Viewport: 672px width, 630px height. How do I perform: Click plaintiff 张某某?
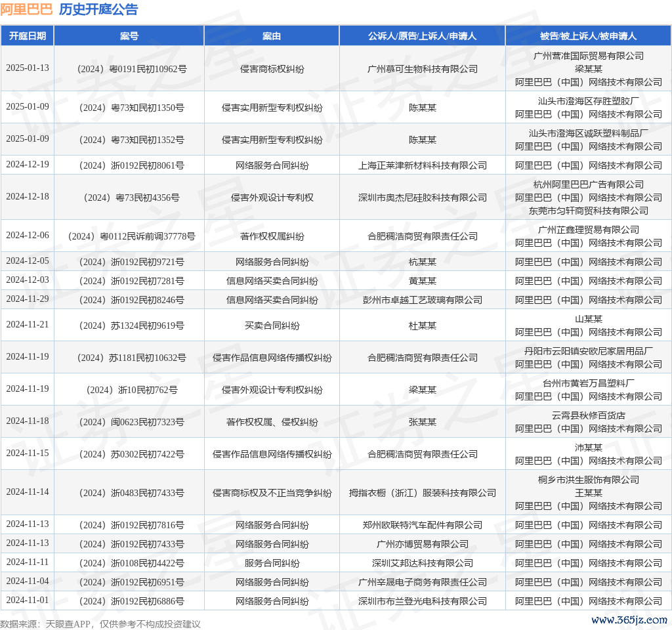click(422, 422)
